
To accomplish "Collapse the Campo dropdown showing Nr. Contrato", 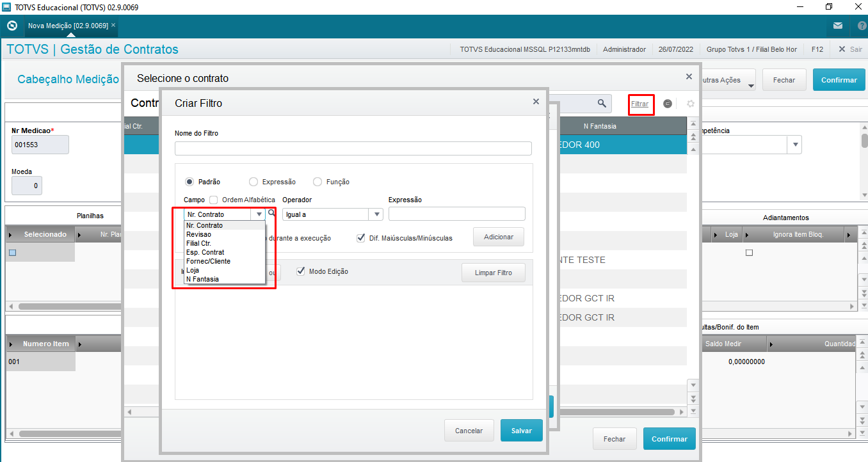I will tap(259, 214).
